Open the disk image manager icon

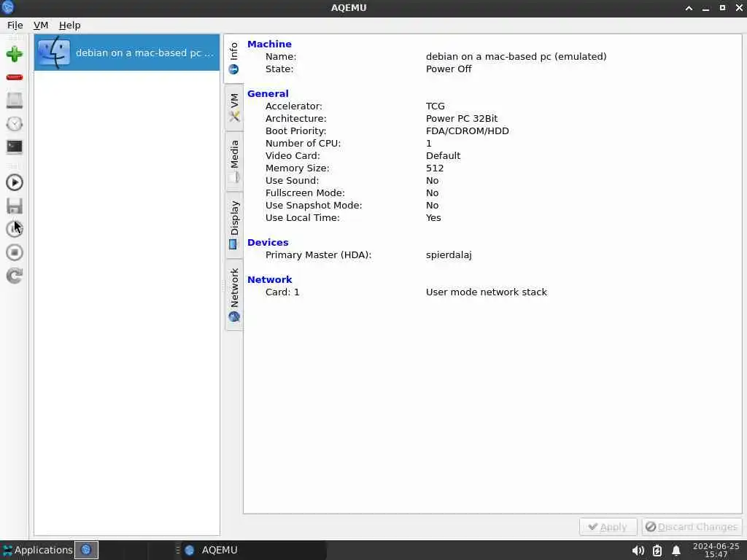15,101
